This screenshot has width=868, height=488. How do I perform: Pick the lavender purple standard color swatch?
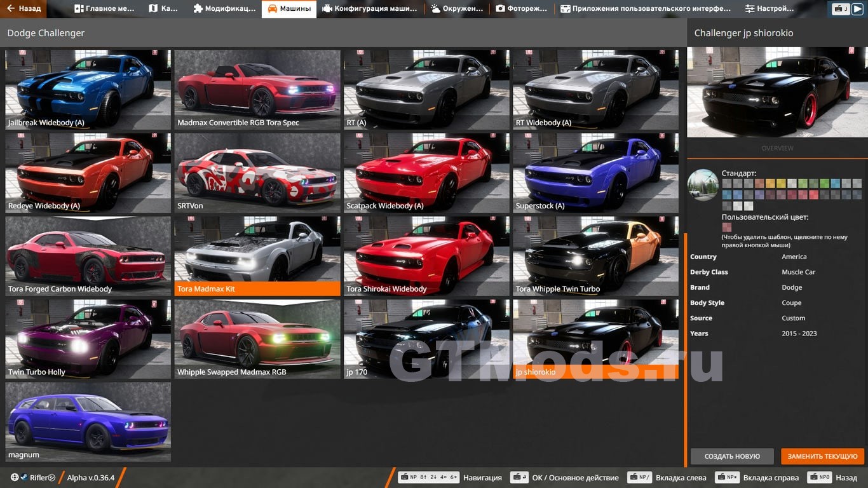click(x=759, y=195)
